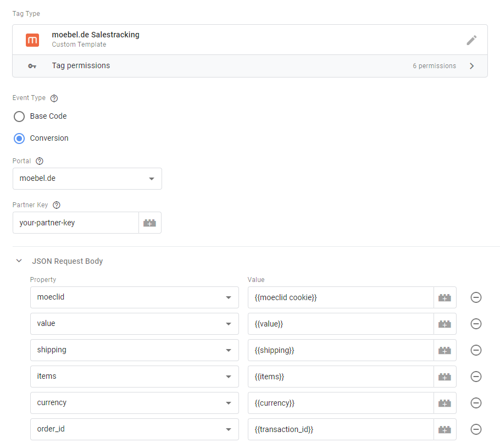The height and width of the screenshot is (448, 500).
Task: Click the key icon beside Tag permissions
Action: click(x=32, y=66)
